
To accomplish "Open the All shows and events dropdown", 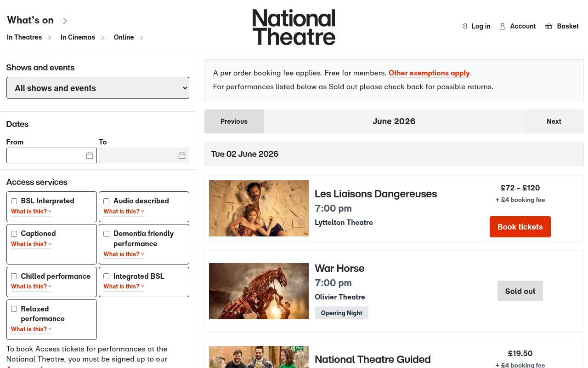I will (97, 88).
